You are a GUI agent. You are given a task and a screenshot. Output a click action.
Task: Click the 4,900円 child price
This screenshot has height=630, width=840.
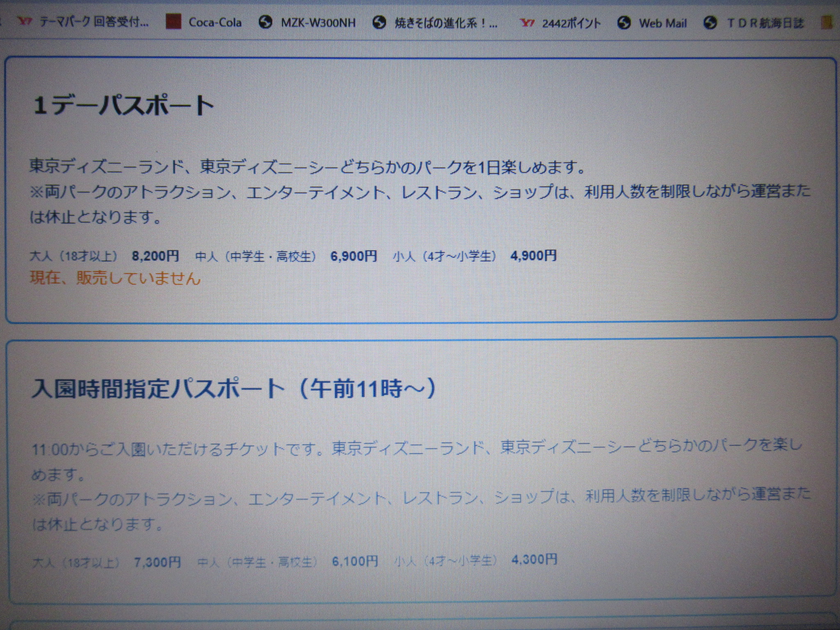(x=533, y=256)
